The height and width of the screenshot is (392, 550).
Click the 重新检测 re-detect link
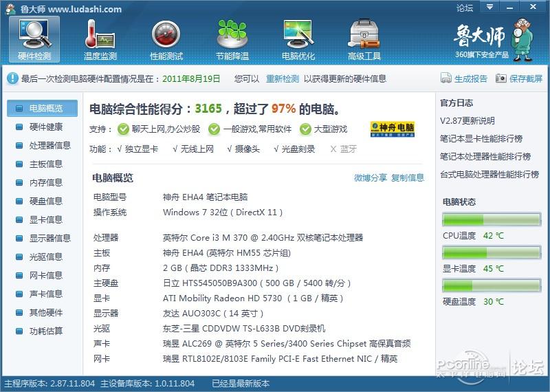(x=283, y=78)
